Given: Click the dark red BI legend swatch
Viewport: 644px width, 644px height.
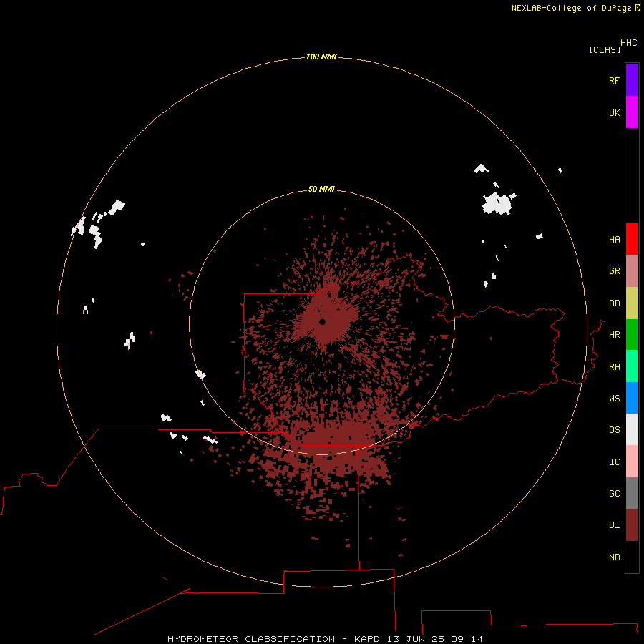Looking at the screenshot, I should click(x=632, y=525).
